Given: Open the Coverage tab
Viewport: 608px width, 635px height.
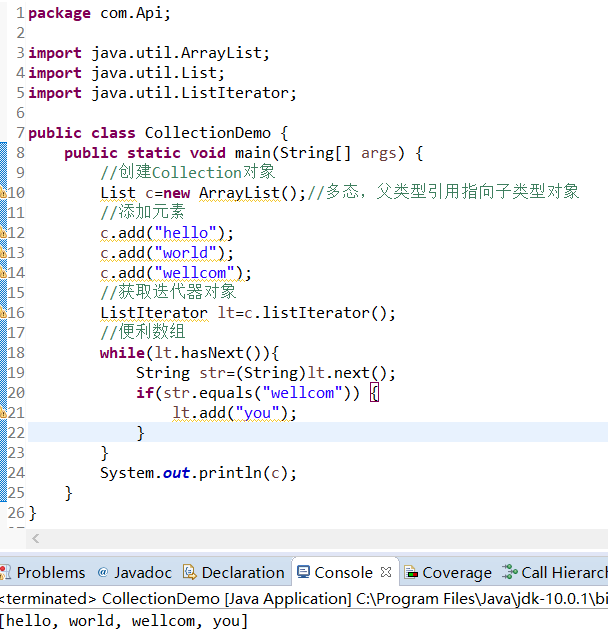Looking at the screenshot, I should click(448, 573).
